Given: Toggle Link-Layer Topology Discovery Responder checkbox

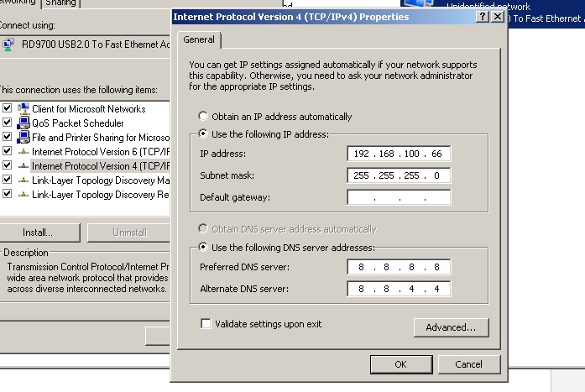Looking at the screenshot, I should click(7, 194).
